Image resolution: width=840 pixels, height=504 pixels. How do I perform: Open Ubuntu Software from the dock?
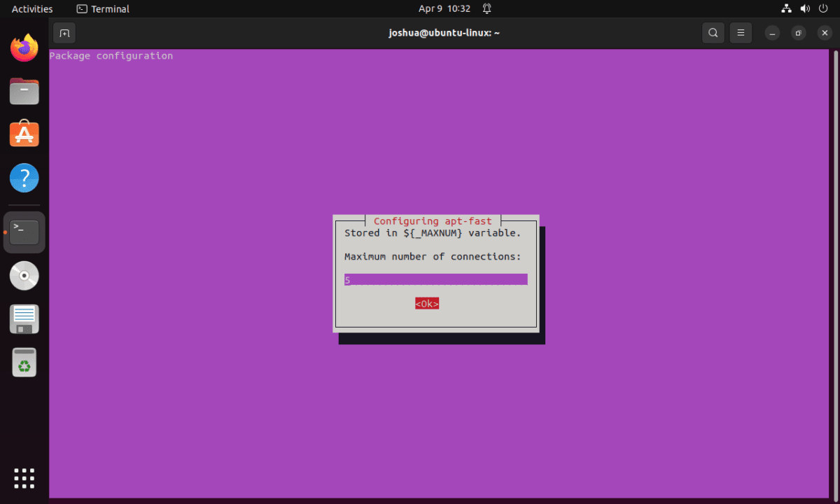[24, 134]
